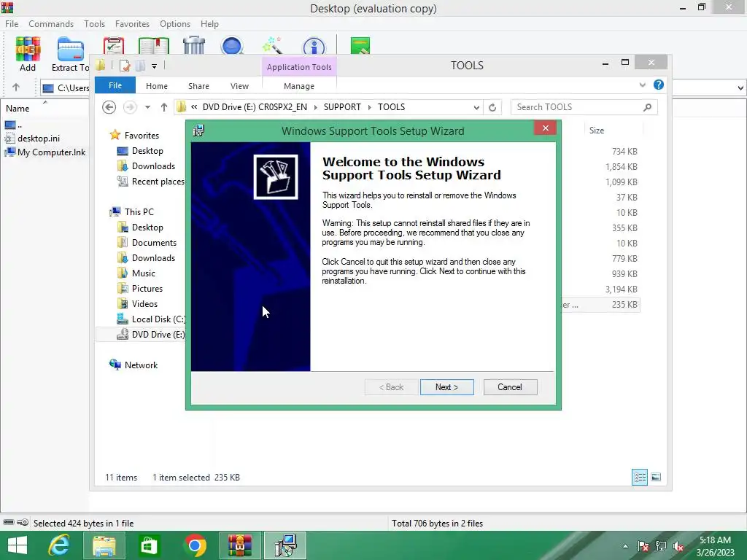This screenshot has height=560, width=747.
Task: Close the Support Tools Setup Wizard
Action: [546, 128]
